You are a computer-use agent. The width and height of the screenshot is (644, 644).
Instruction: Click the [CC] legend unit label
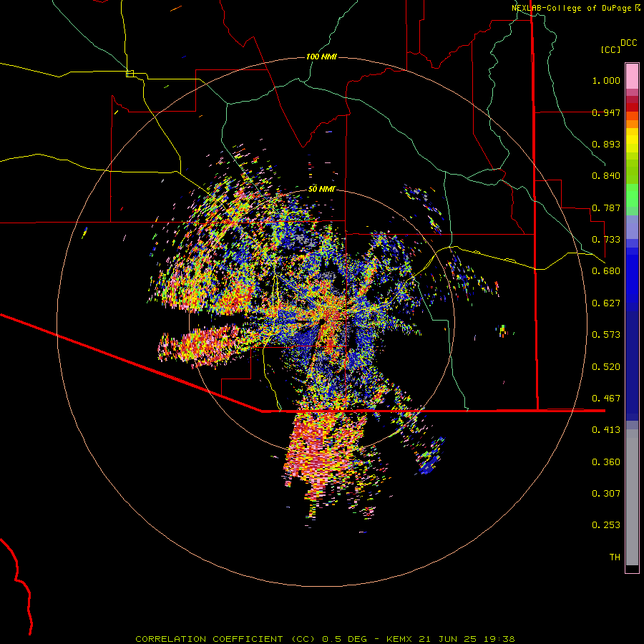click(610, 49)
